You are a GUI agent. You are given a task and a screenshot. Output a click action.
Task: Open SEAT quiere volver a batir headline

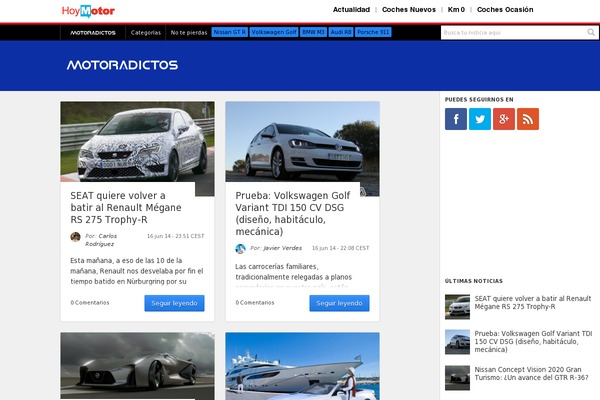click(x=126, y=207)
